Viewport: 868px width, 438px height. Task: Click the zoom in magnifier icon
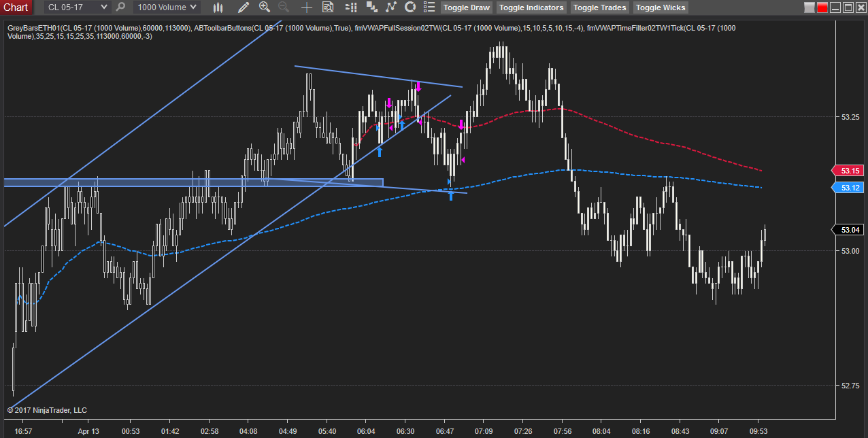pos(265,7)
